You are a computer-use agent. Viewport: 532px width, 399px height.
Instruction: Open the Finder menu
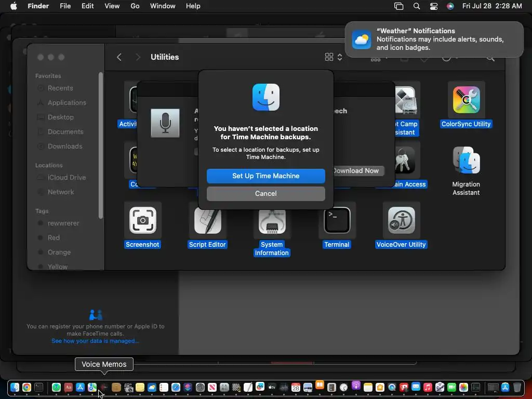[38, 6]
